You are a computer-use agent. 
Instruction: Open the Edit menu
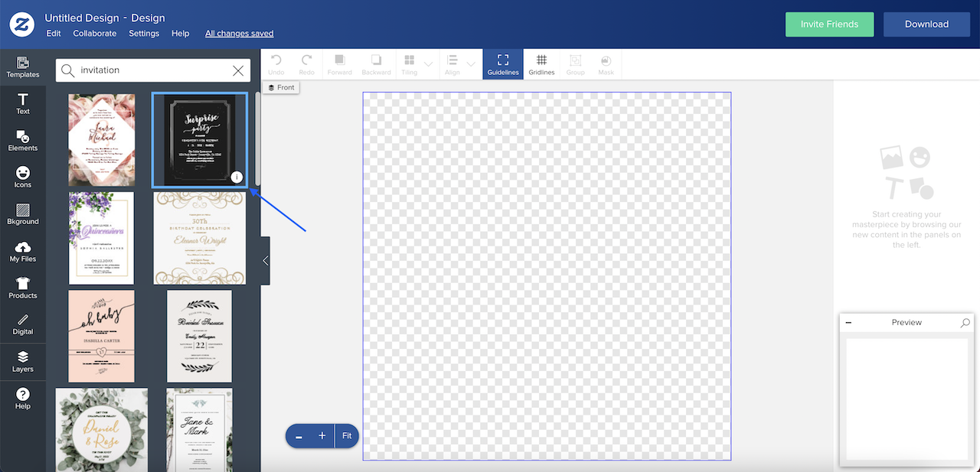[x=54, y=34]
